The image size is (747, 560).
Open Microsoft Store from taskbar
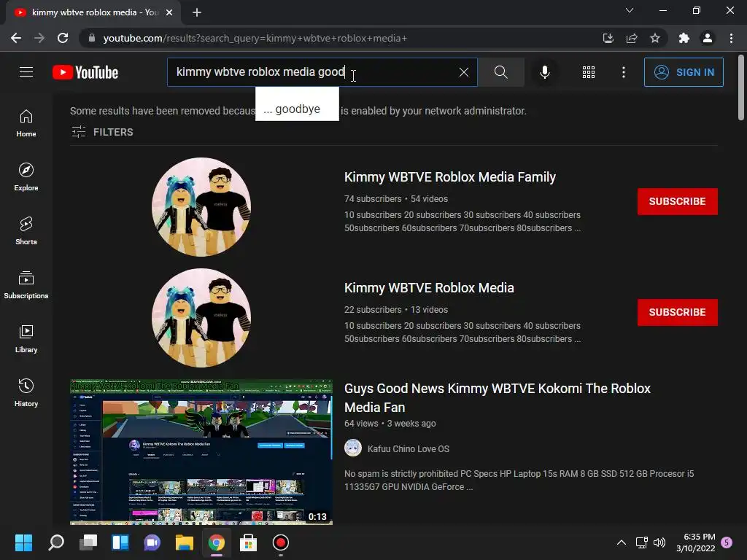248,542
